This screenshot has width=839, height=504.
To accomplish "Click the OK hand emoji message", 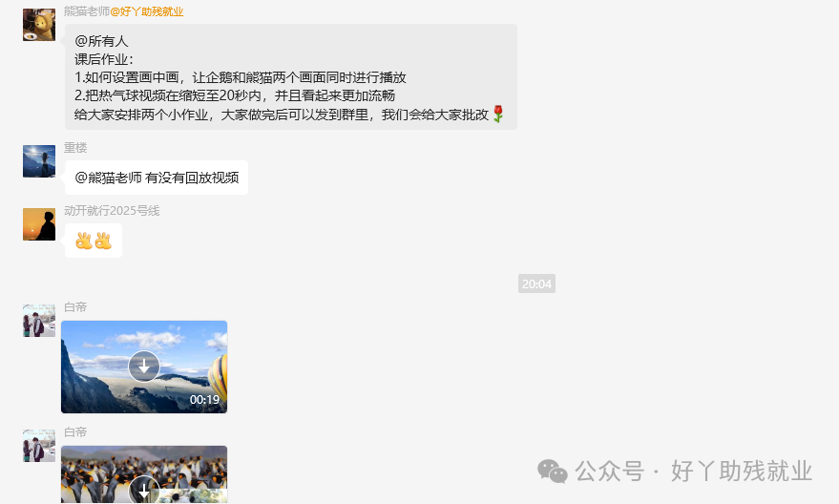I will (94, 241).
